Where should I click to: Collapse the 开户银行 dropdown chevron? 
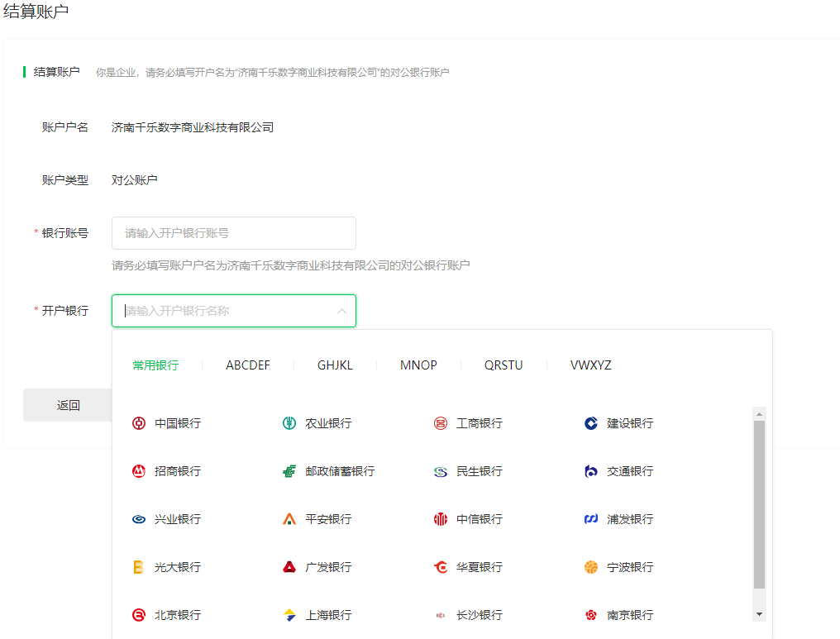point(341,311)
